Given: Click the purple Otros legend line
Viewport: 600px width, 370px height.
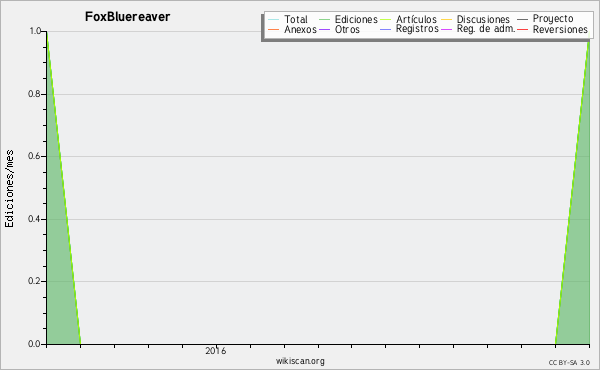Looking at the screenshot, I should pos(324,29).
